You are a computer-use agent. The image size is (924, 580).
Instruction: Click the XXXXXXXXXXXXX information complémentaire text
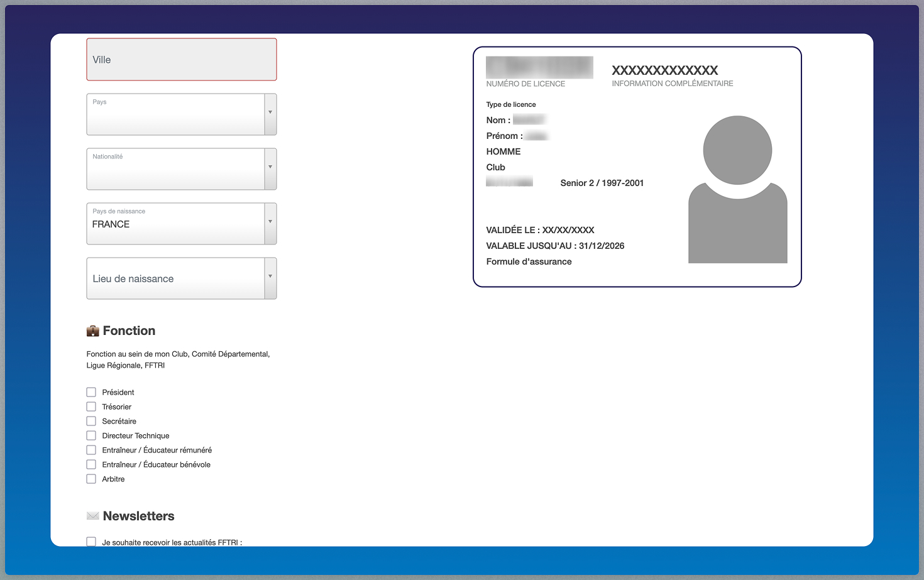(x=664, y=70)
